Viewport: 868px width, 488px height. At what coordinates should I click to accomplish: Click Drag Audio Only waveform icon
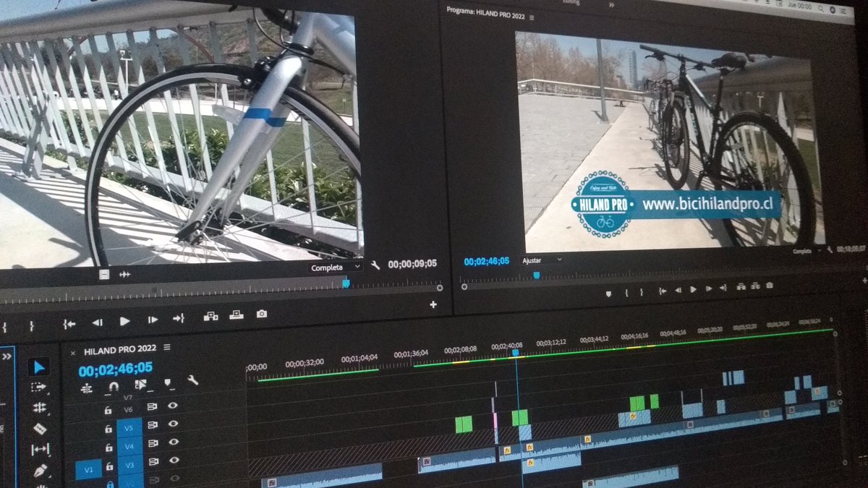[124, 274]
